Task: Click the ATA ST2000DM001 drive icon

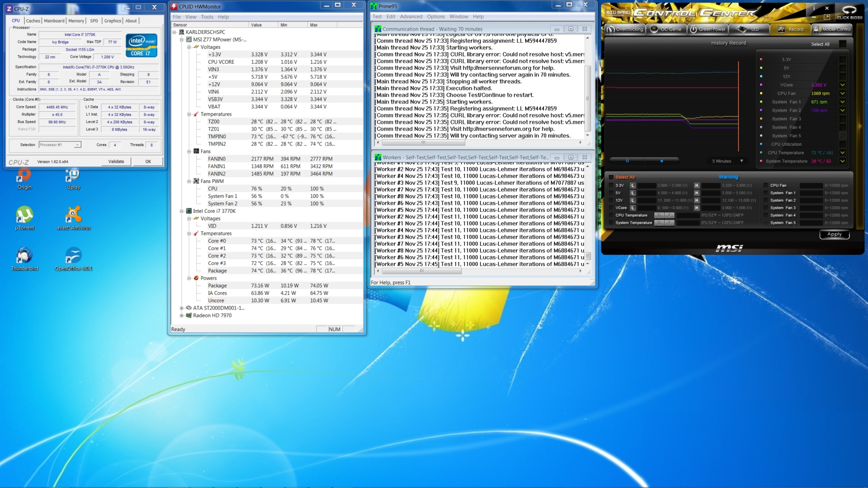Action: [189, 308]
